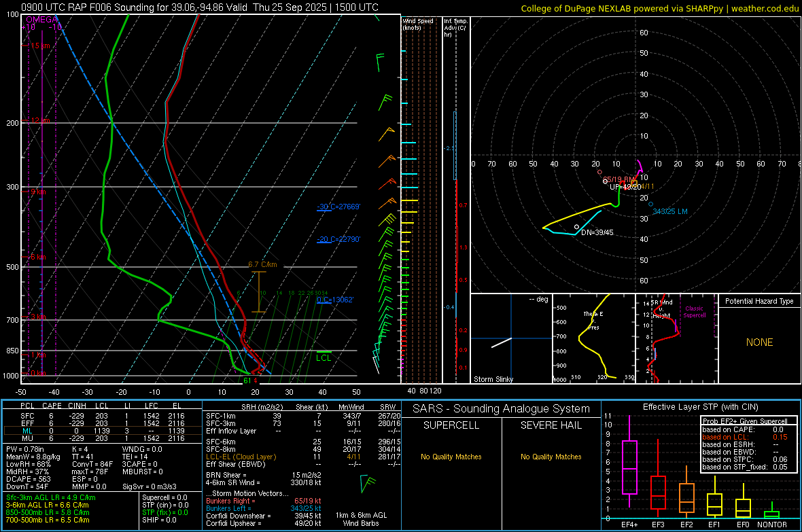Select the SEVERE HAIL column header
This screenshot has height=532, width=802.
coord(551,425)
